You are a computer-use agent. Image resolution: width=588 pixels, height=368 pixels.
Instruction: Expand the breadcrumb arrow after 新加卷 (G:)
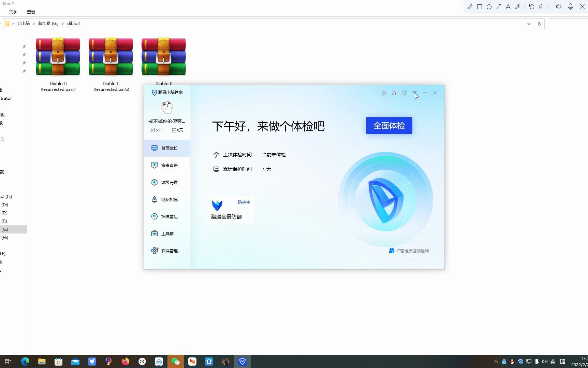[63, 24]
